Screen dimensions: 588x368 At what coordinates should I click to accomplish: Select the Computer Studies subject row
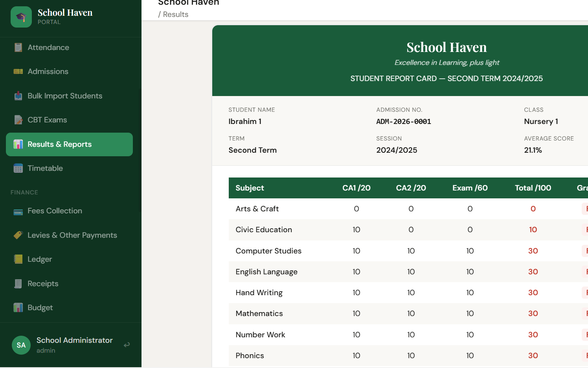point(408,251)
